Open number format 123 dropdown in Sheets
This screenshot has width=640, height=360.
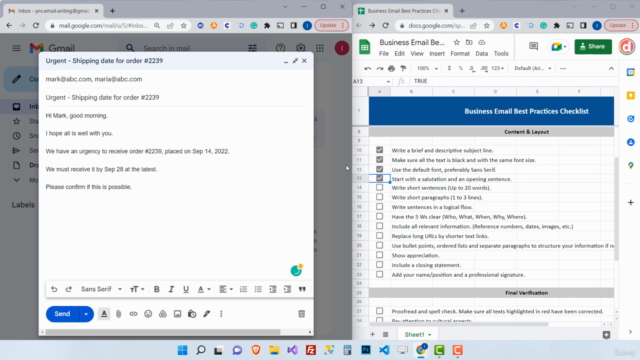(x=498, y=69)
